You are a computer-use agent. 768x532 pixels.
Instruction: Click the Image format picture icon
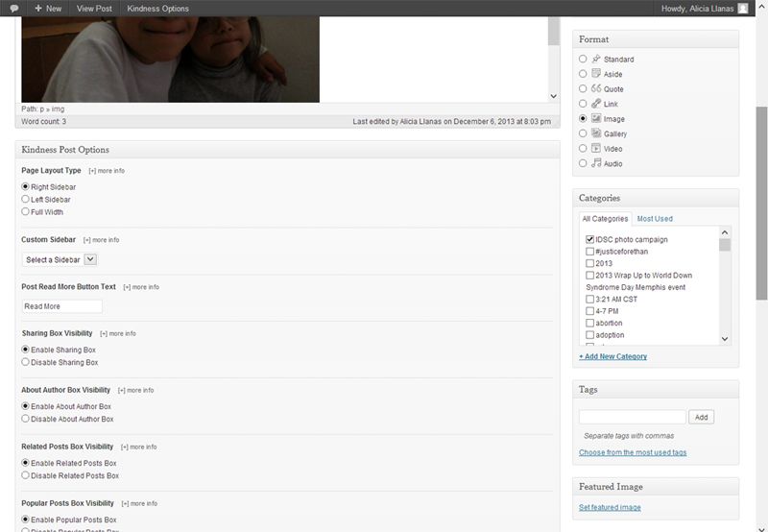click(595, 118)
